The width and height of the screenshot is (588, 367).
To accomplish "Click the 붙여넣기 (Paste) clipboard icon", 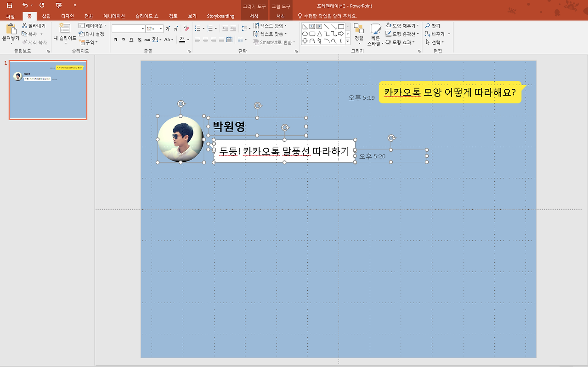I will (x=11, y=29).
